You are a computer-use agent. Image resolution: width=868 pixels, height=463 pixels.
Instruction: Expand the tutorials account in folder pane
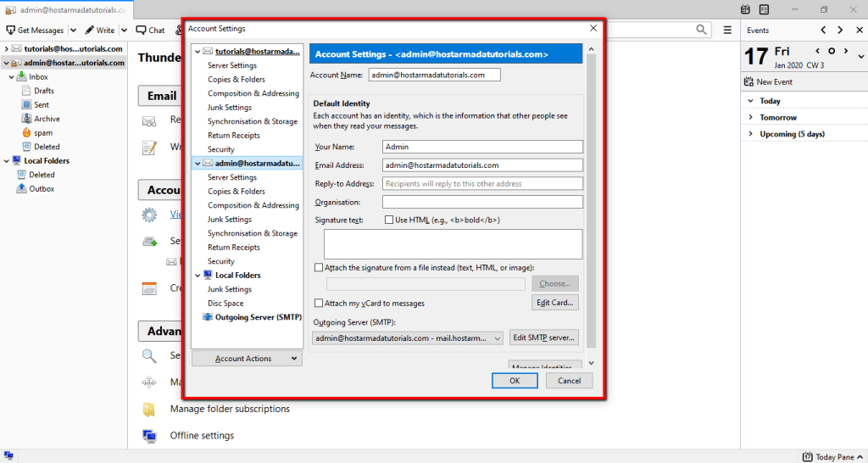[6, 48]
